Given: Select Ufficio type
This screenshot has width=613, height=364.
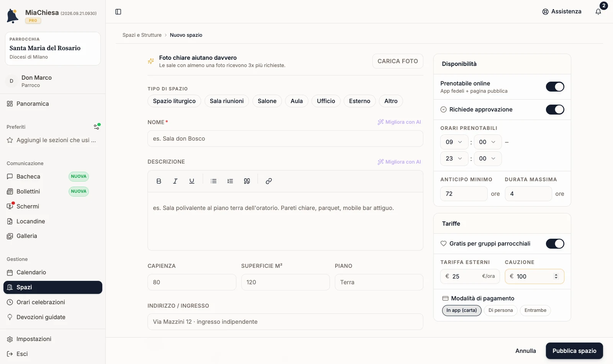Looking at the screenshot, I should click(326, 101).
